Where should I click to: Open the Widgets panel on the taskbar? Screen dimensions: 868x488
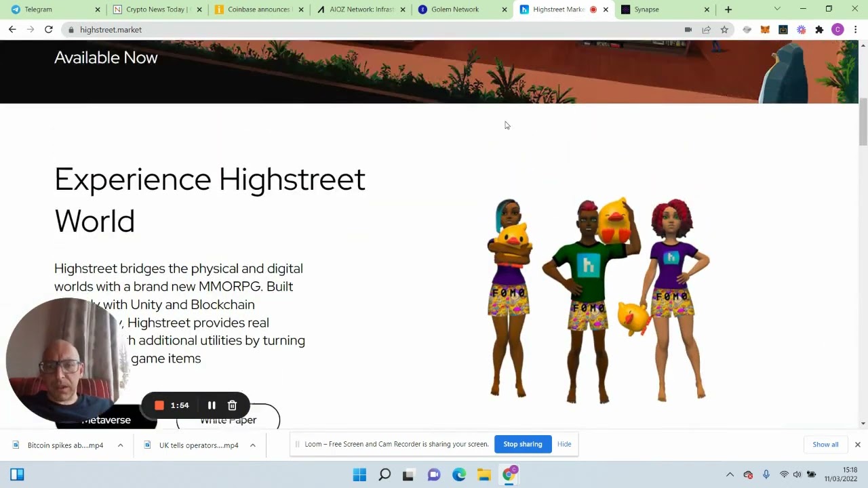click(17, 474)
